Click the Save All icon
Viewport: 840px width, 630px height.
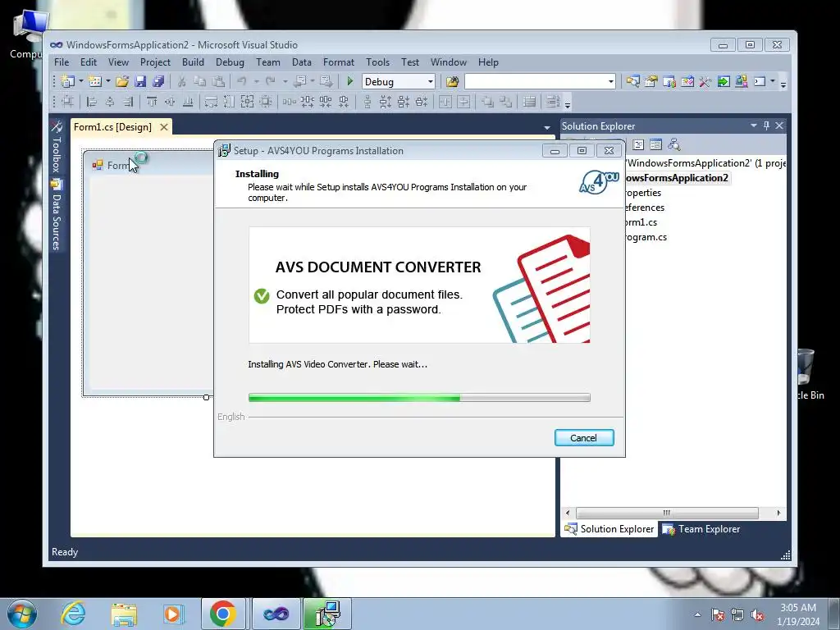(158, 81)
